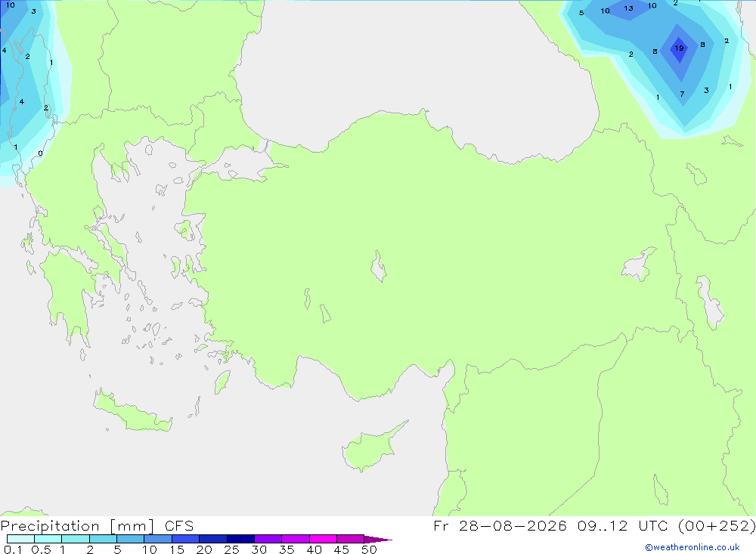
Task: Select the 2 mm cyan legend swatch
Action: 103,539
